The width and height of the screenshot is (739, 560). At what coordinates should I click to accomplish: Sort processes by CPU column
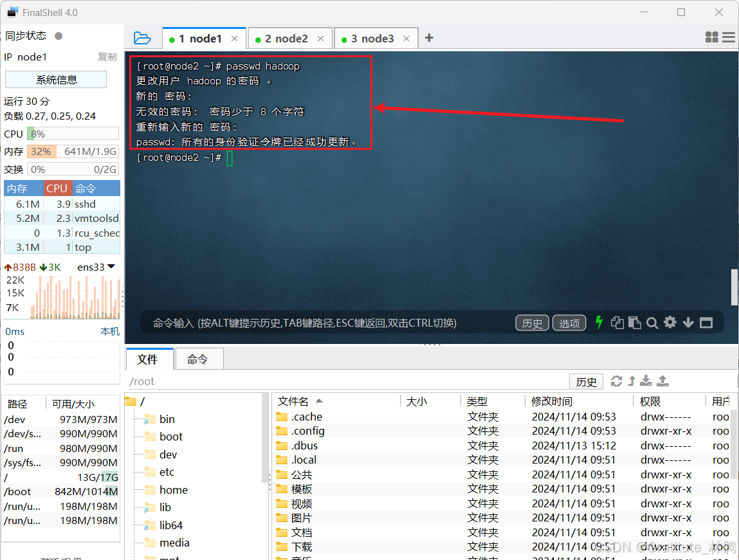pyautogui.click(x=58, y=188)
